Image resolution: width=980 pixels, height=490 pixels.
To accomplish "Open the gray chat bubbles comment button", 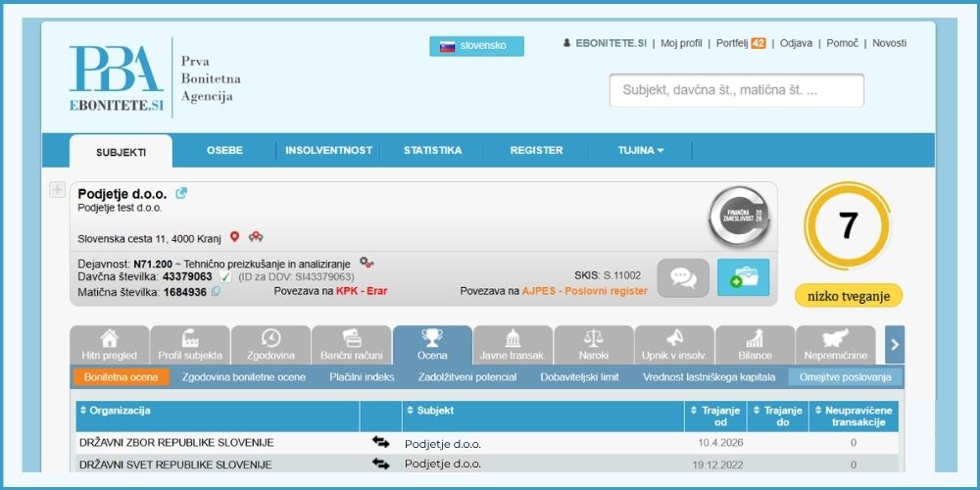I will [683, 277].
